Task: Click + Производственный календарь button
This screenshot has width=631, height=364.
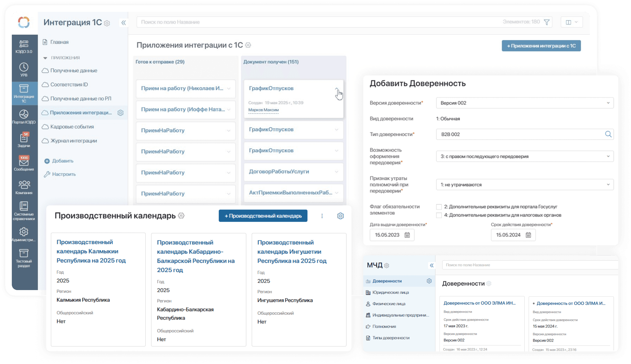Action: coord(263,216)
